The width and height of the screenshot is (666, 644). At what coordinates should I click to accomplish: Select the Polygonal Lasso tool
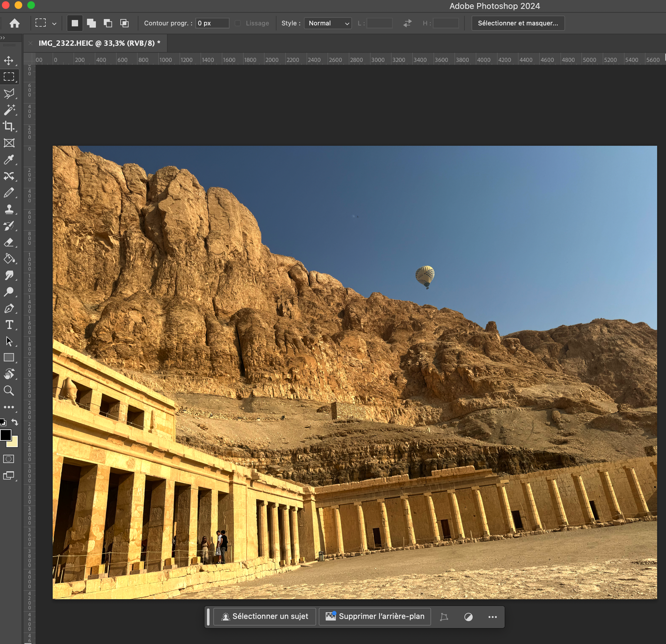tap(9, 93)
